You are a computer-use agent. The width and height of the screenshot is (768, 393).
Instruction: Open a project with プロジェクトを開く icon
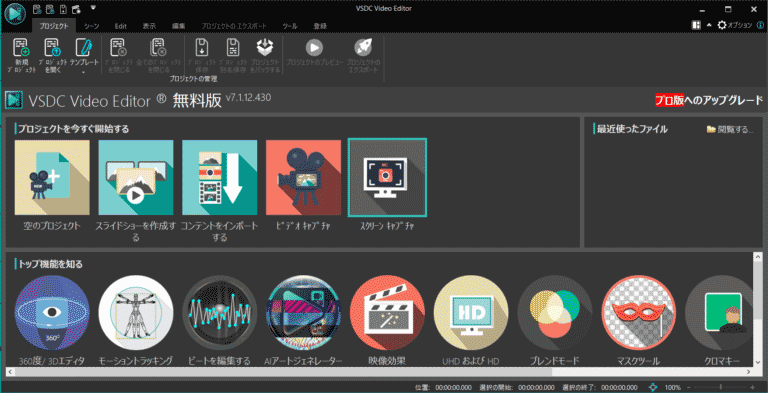click(53, 48)
